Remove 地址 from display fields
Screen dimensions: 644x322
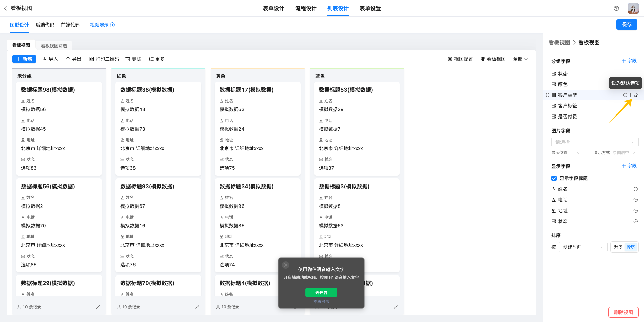[x=635, y=211]
